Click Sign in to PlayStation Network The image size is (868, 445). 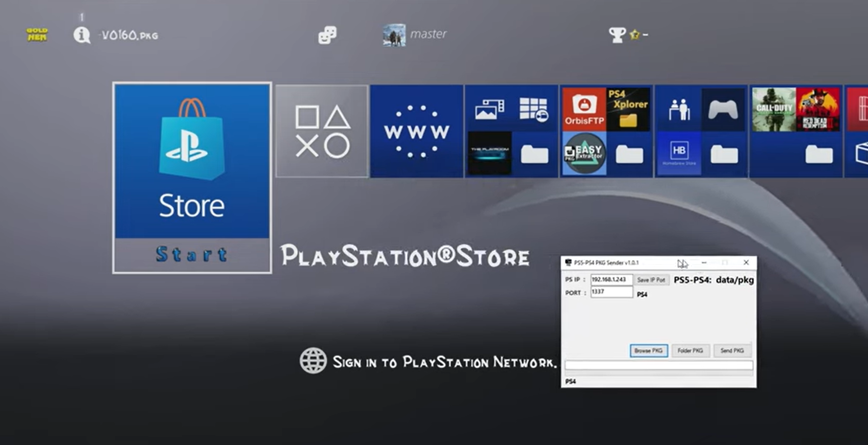[444, 362]
